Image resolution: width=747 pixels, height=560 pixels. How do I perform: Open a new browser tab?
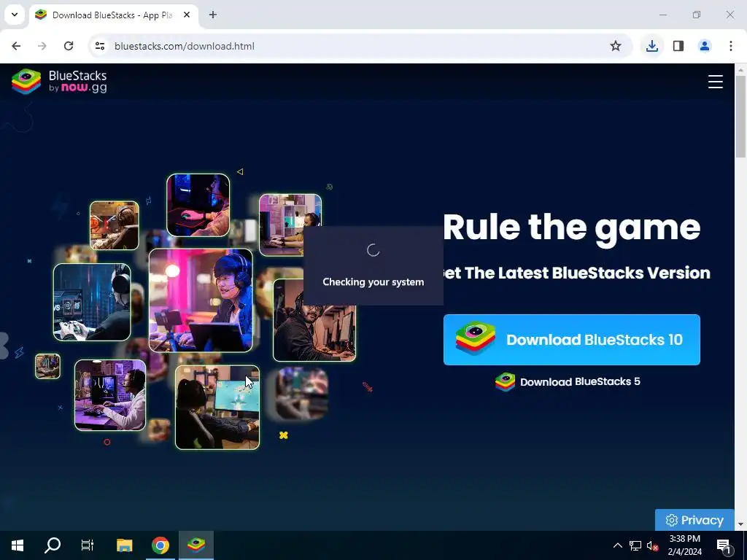213,15
